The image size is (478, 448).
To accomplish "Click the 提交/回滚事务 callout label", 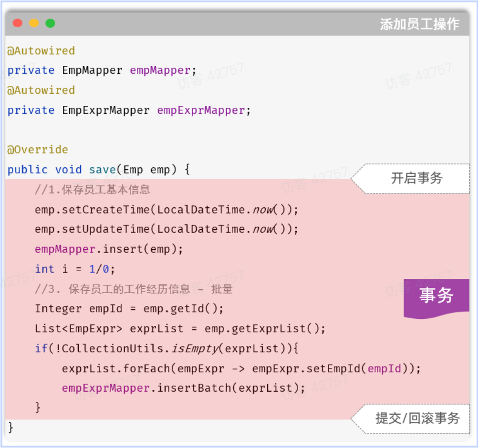I will coord(417,418).
